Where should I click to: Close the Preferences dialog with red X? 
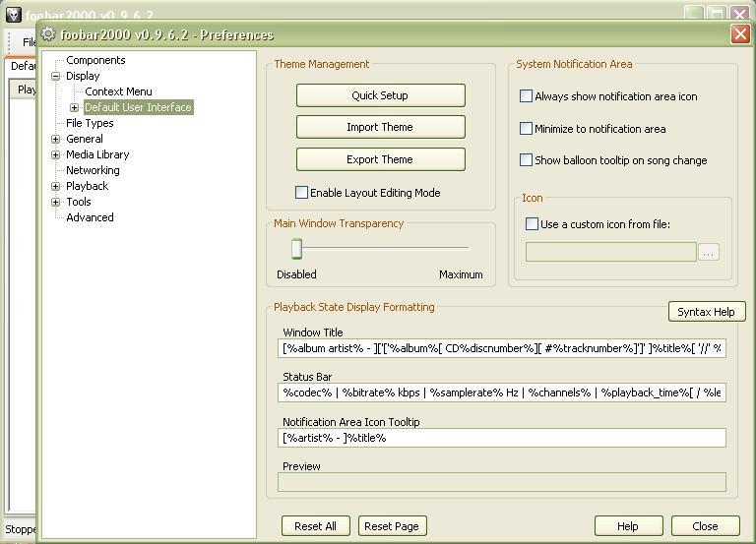[740, 34]
